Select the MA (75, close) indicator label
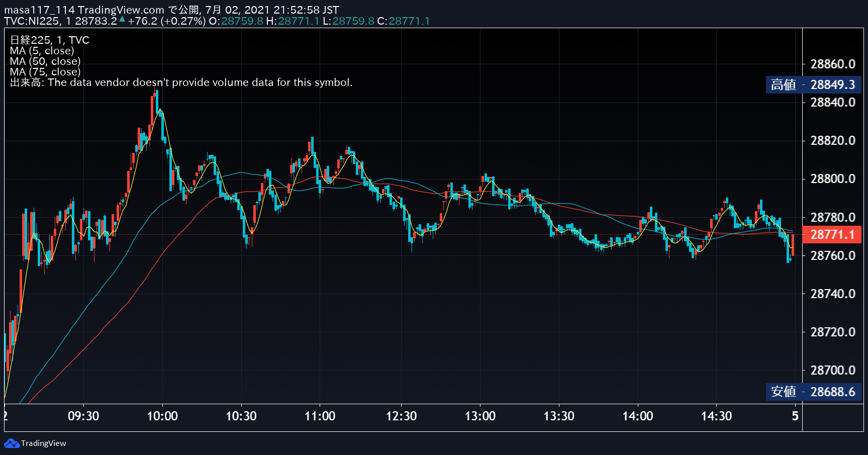This screenshot has width=868, height=455. pyautogui.click(x=45, y=72)
